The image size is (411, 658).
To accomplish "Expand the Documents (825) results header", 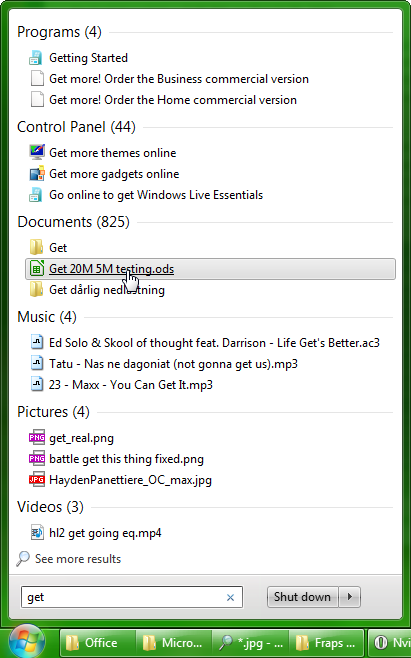I will coord(73,222).
